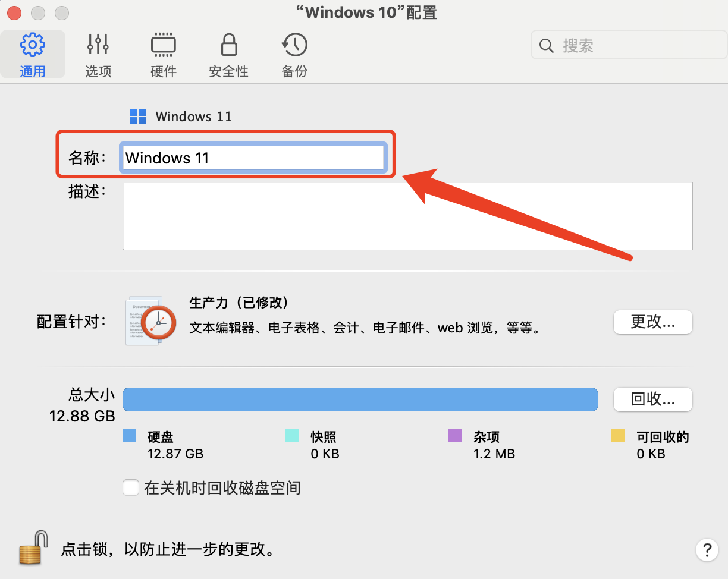Click the 0 KB value under 可回收的
This screenshot has width=728, height=579.
pos(651,454)
